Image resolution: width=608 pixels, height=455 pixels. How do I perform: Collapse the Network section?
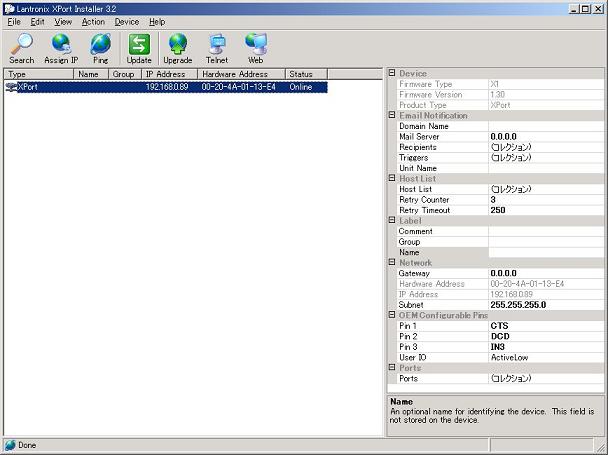pos(392,262)
